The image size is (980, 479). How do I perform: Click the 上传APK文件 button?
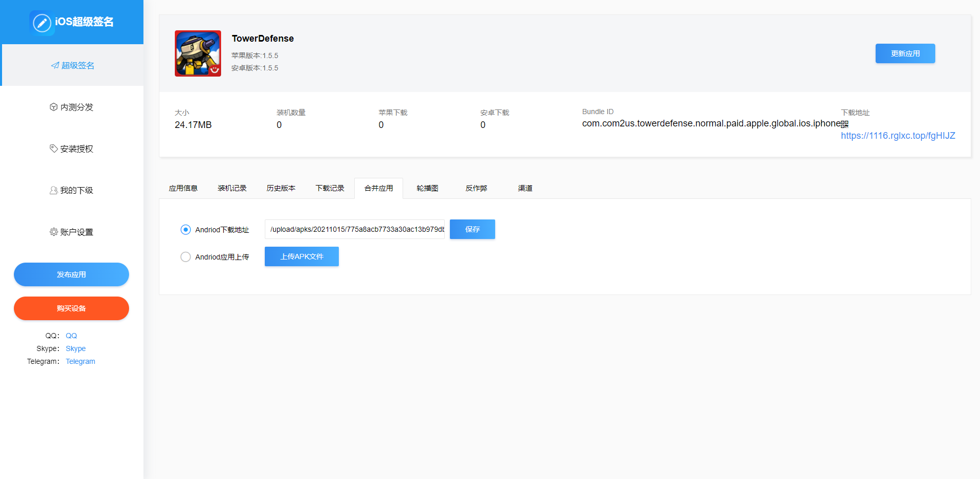302,256
